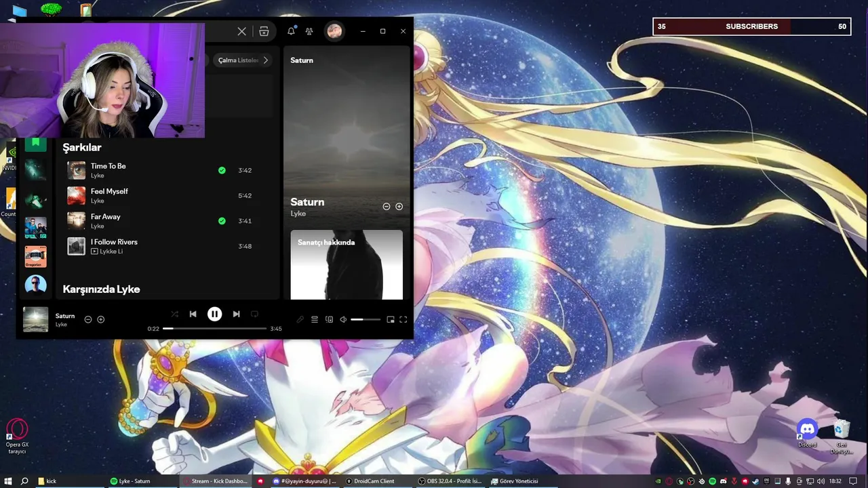Open the connect to a device icon

[x=329, y=319]
